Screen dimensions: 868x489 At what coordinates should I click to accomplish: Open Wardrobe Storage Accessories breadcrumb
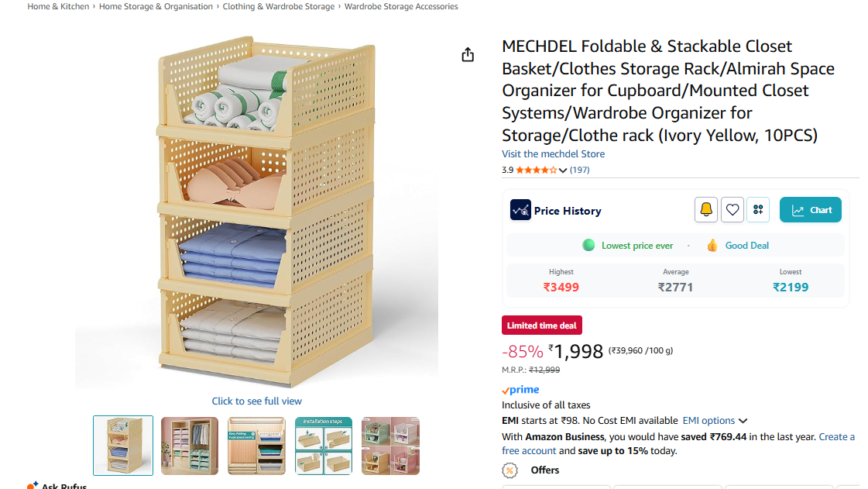click(x=401, y=6)
